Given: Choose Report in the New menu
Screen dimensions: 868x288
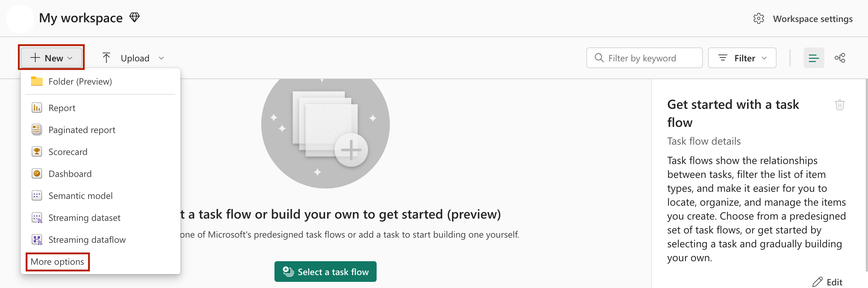Looking at the screenshot, I should tap(100, 108).
